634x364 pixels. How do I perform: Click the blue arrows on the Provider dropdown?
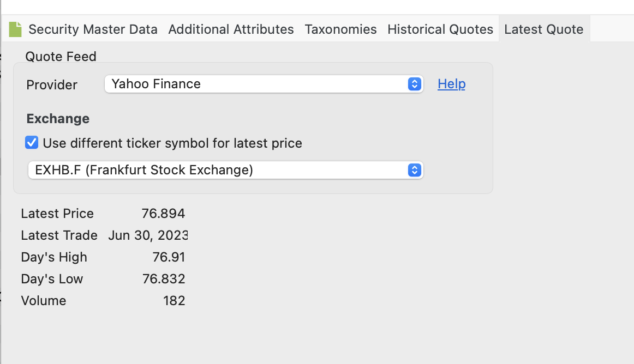tap(415, 84)
